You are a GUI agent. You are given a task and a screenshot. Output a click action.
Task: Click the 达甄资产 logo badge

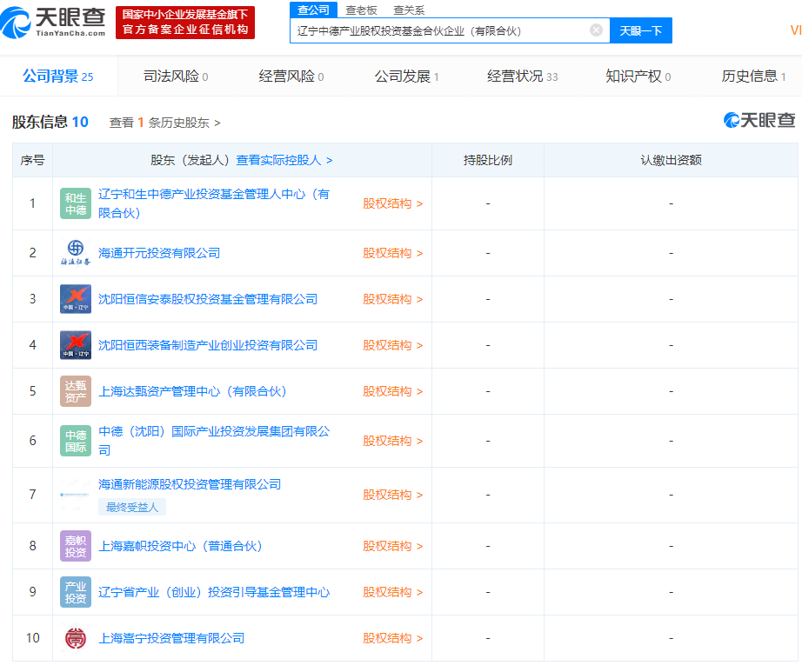(76, 391)
